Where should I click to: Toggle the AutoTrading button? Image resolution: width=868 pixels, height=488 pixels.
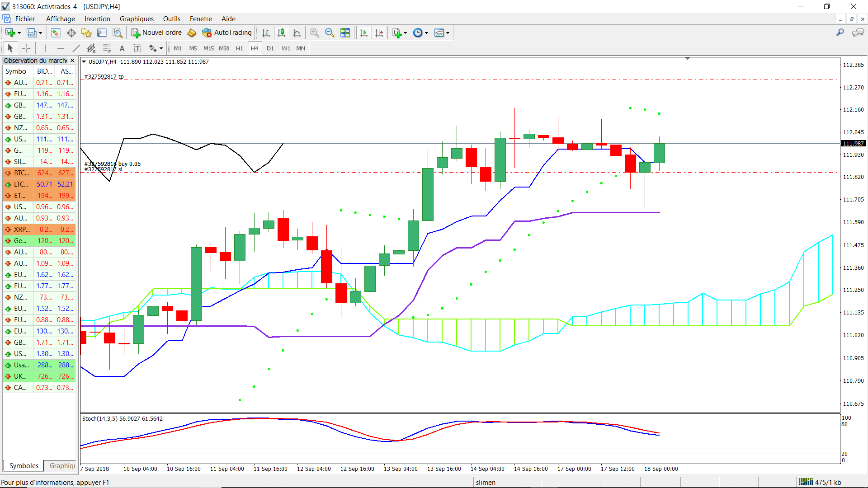tap(227, 33)
